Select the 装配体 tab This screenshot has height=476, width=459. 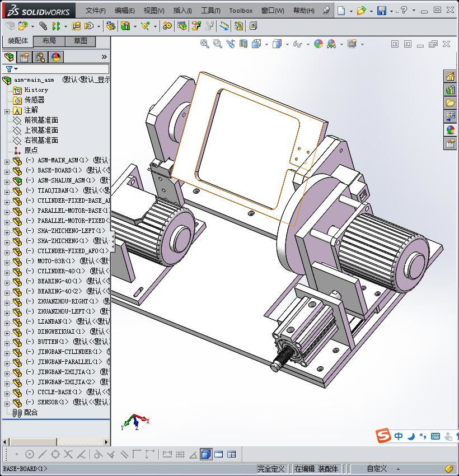pos(17,41)
